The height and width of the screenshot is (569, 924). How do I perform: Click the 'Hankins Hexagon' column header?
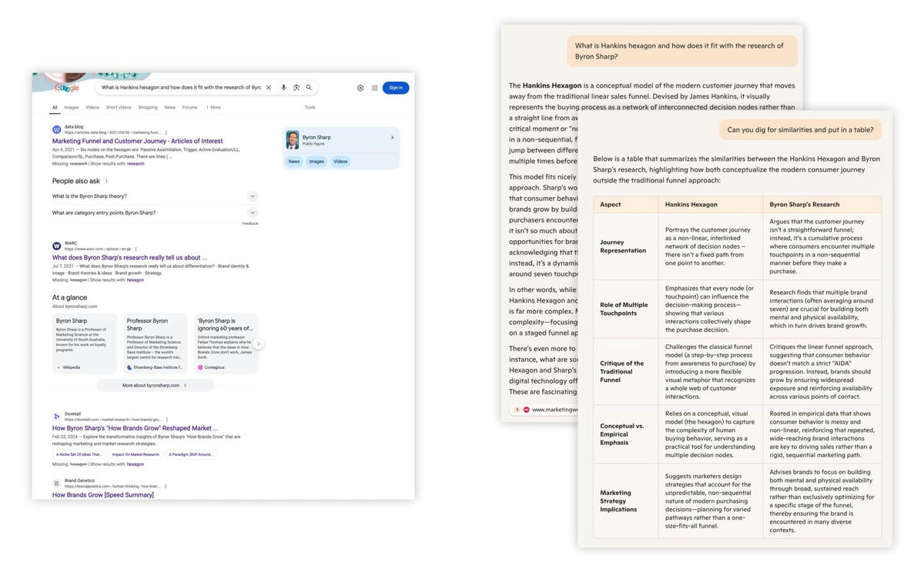coord(691,204)
